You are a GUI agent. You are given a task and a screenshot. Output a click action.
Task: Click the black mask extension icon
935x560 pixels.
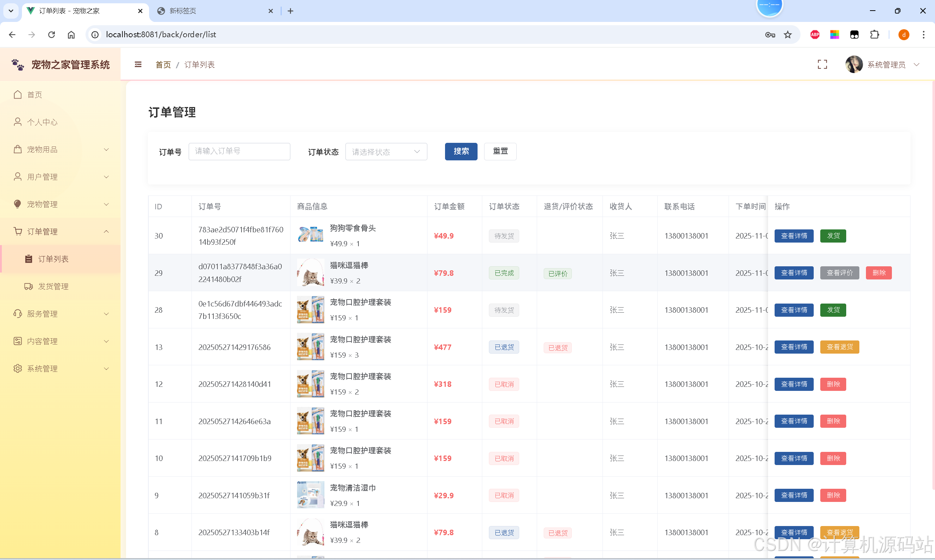854,35
